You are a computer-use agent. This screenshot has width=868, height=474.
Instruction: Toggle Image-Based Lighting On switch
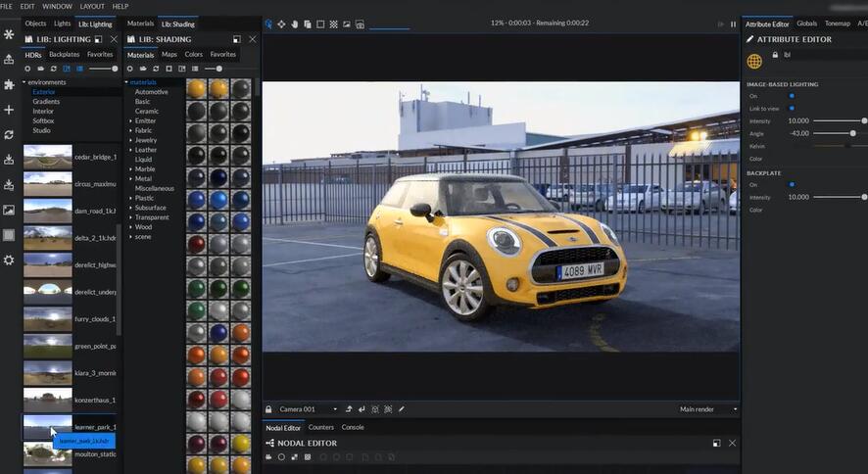pyautogui.click(x=793, y=96)
